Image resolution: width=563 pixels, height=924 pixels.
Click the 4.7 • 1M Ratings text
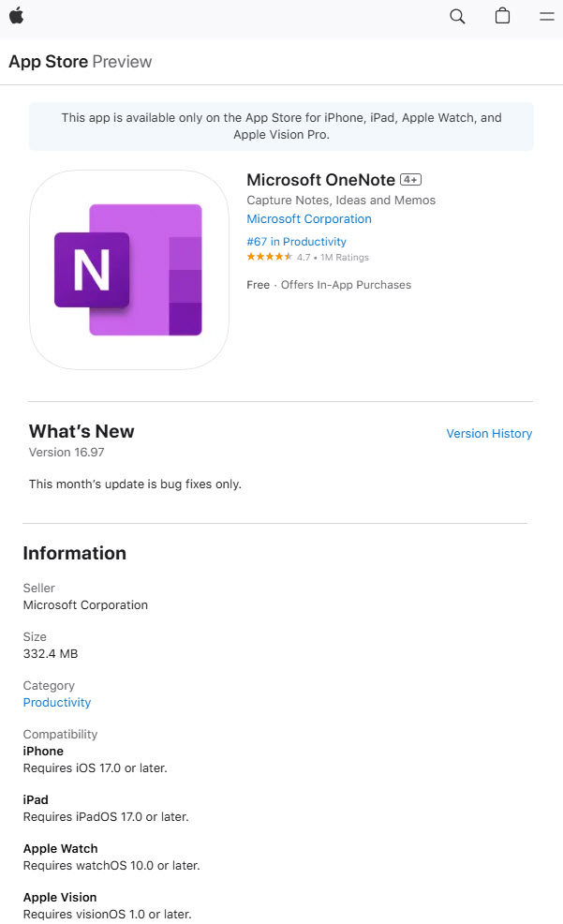[x=333, y=257]
